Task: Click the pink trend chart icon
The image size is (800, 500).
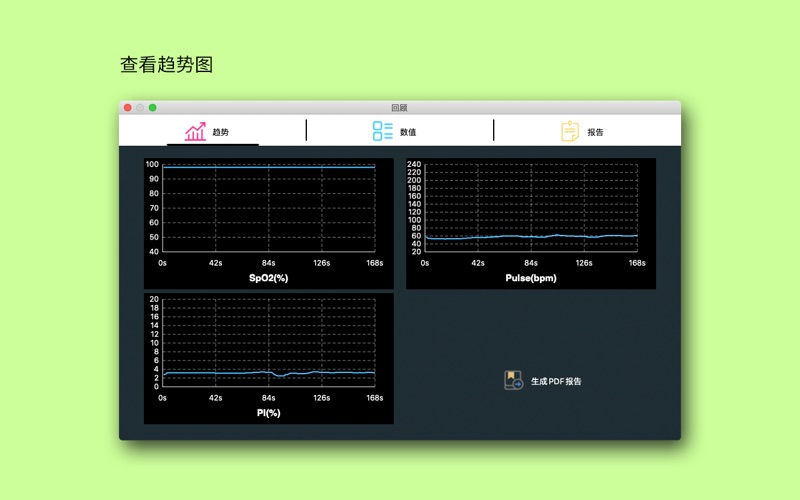Action: [195, 132]
